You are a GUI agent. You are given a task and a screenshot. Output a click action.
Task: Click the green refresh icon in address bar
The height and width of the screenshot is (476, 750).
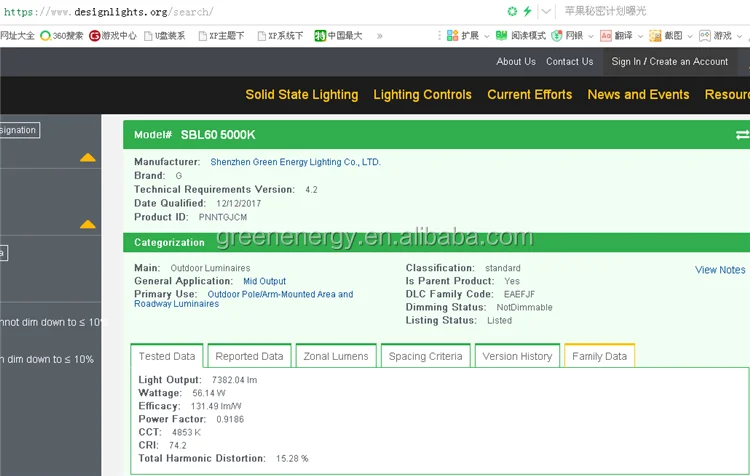coord(512,11)
